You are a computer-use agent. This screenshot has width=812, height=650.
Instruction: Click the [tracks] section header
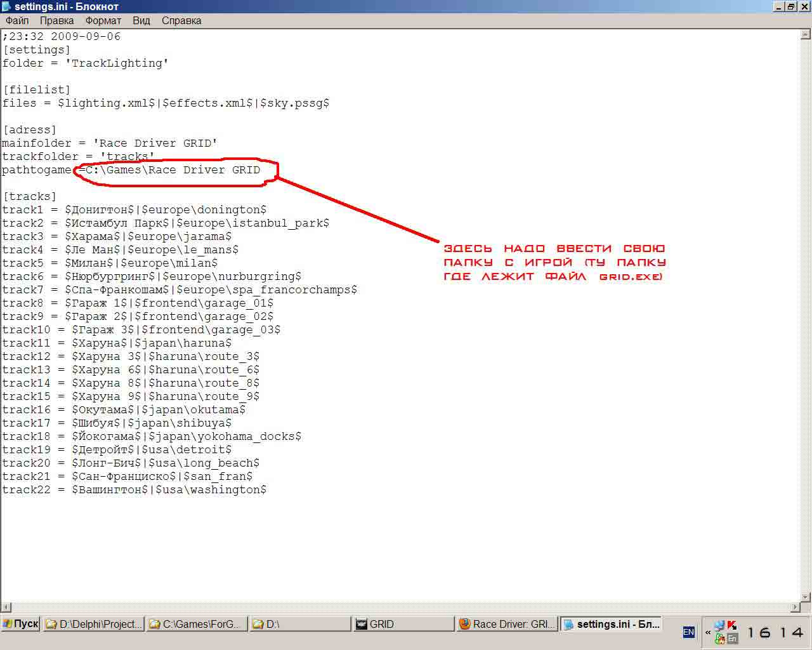click(x=30, y=196)
